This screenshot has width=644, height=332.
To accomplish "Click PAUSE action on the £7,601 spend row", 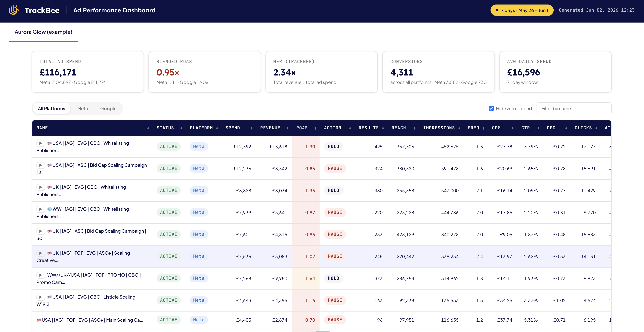I will coord(335,235).
